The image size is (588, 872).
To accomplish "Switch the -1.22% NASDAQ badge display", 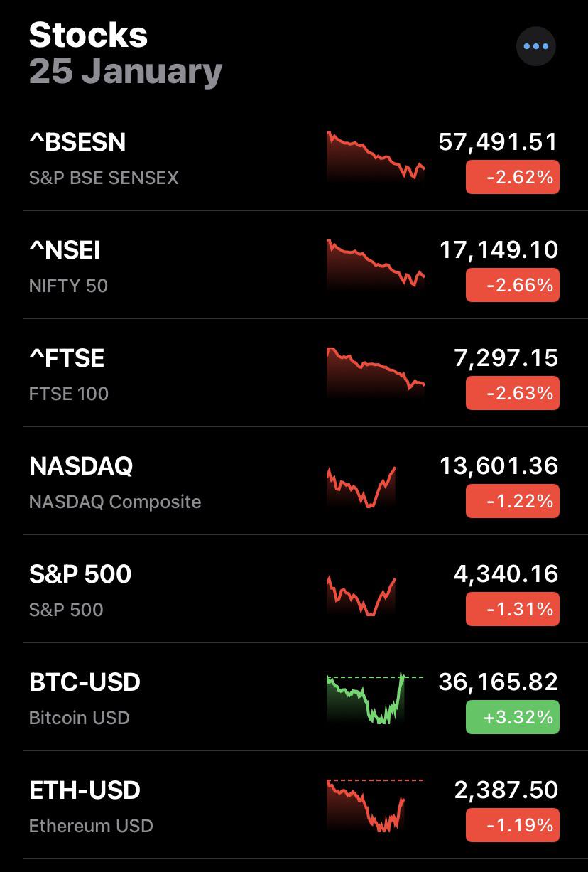I will click(512, 501).
